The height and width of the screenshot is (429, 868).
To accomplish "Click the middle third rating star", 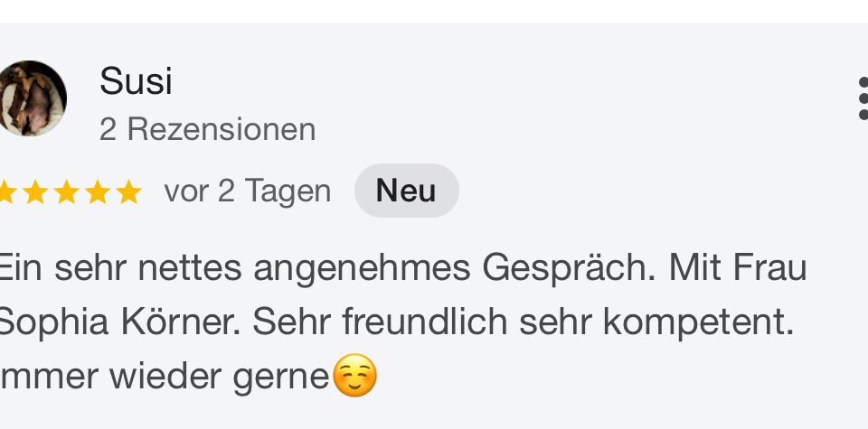I will click(x=66, y=191).
